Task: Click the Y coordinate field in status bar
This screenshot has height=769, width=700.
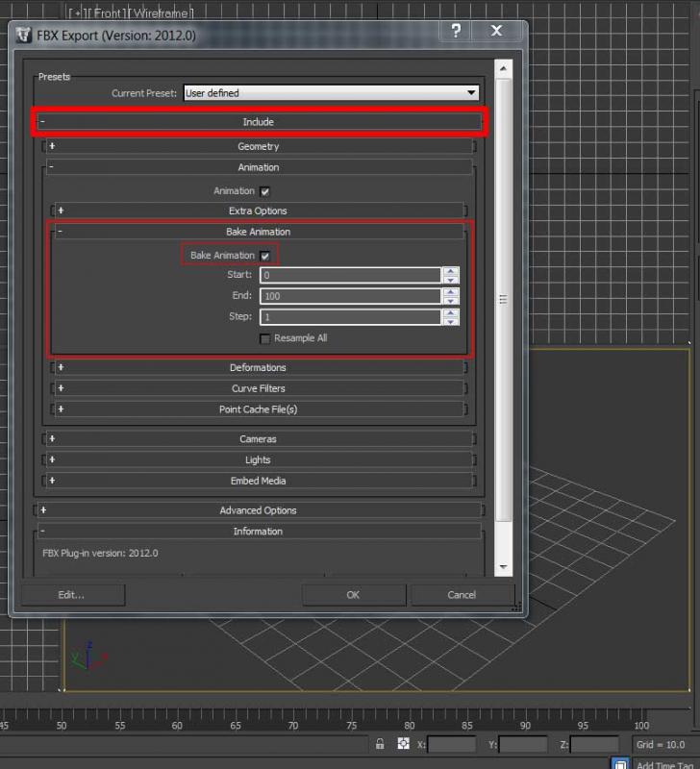Action: pyautogui.click(x=523, y=744)
